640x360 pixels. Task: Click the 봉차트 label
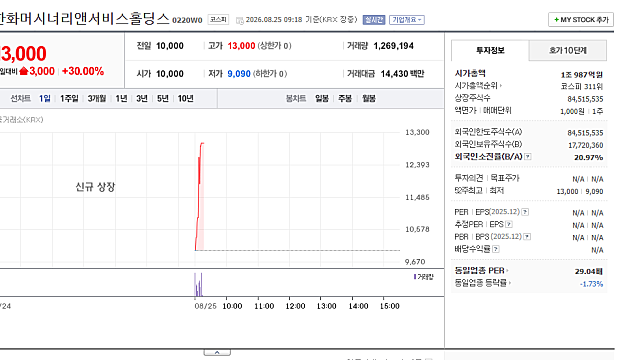[x=296, y=98]
